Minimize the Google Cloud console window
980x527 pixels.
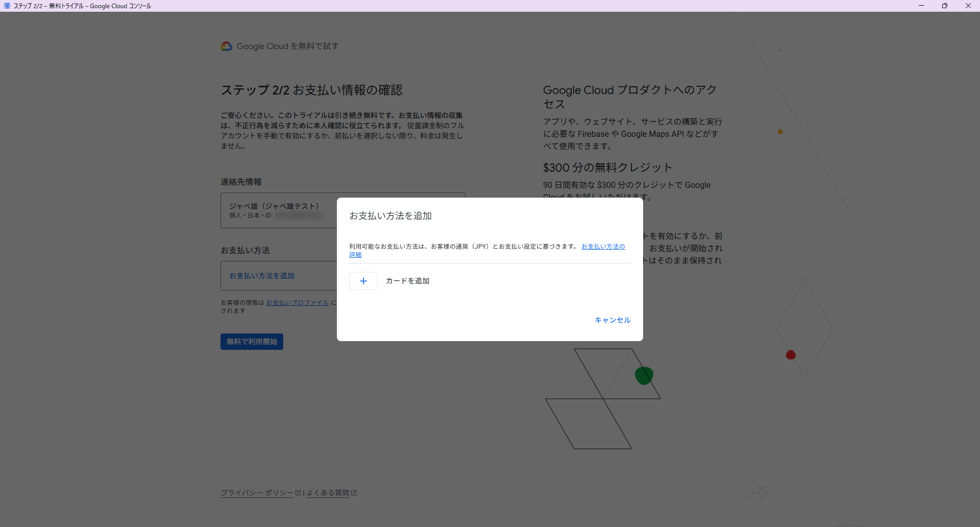921,6
